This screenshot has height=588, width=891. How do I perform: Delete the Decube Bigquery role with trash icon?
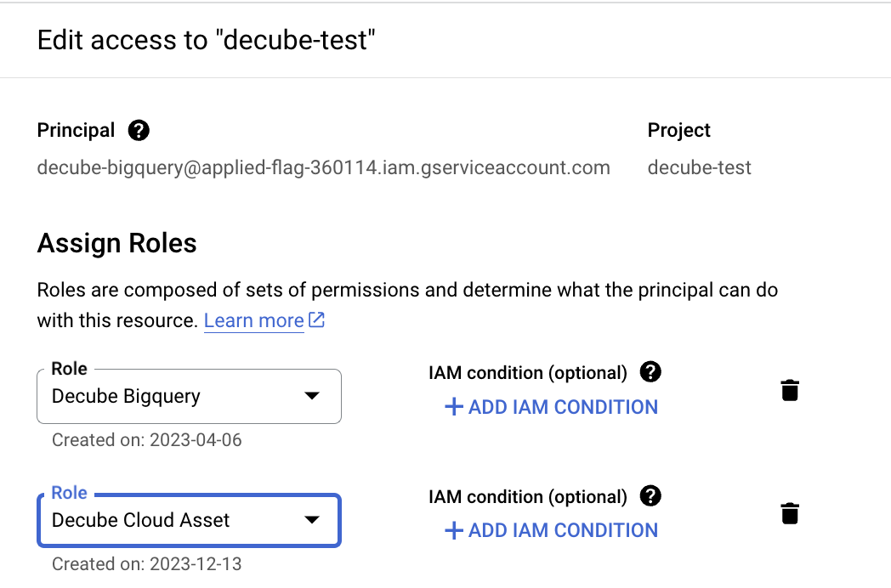coord(790,391)
